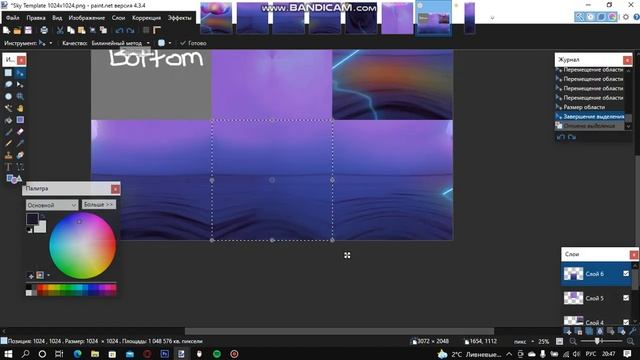
Task: Open the Коррекция menu
Action: [146, 18]
